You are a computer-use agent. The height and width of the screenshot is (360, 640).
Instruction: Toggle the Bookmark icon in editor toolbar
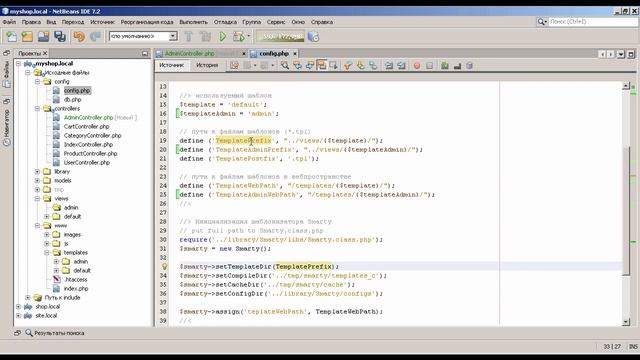pyautogui.click(x=373, y=65)
